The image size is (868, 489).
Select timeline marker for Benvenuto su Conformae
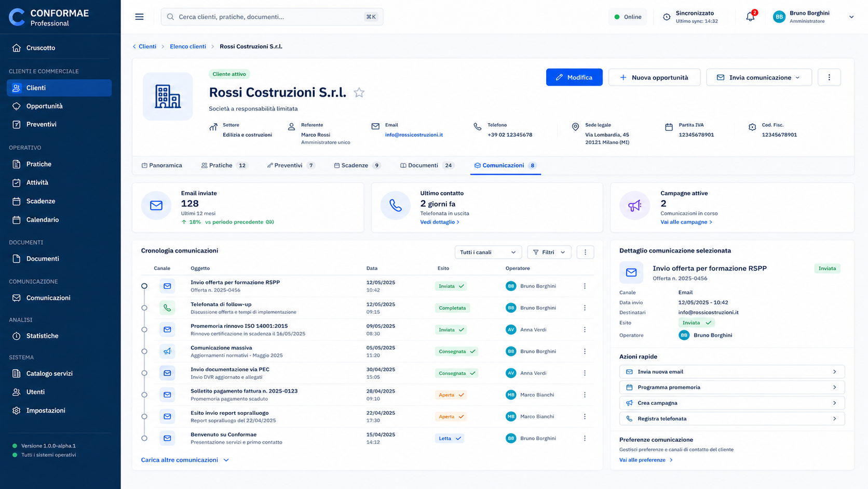click(x=144, y=439)
